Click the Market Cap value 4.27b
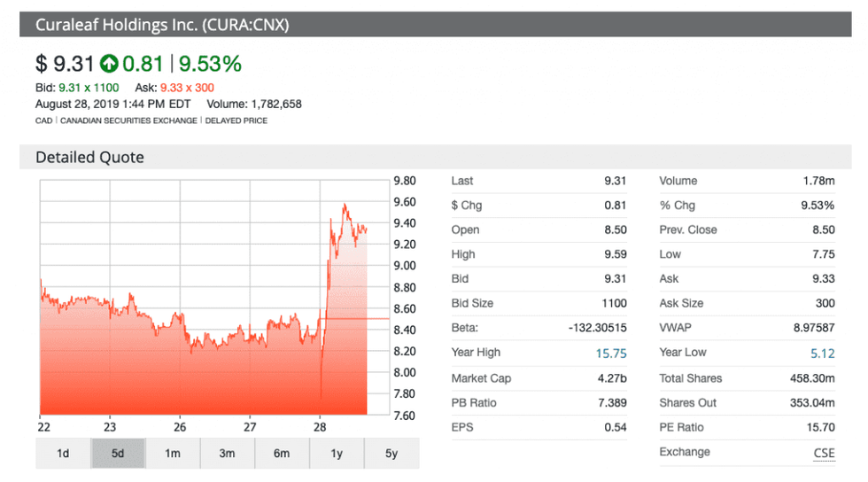Screen dimensions: 868x482 coord(610,378)
